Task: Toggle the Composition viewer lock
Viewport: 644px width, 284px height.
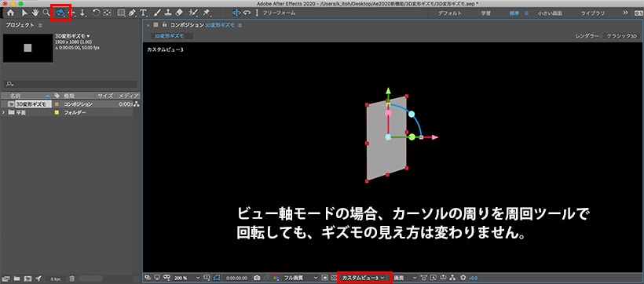Action: click(x=165, y=25)
